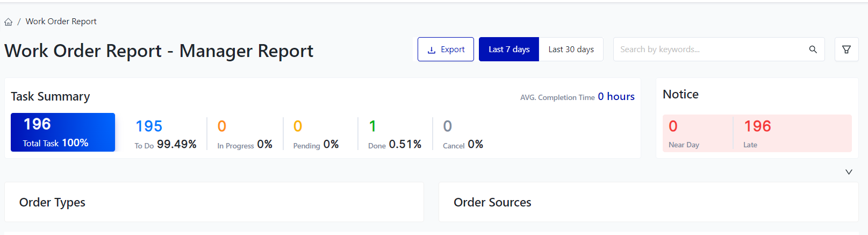This screenshot has width=868, height=235.
Task: Open the Late 196 notice count
Action: click(x=757, y=126)
